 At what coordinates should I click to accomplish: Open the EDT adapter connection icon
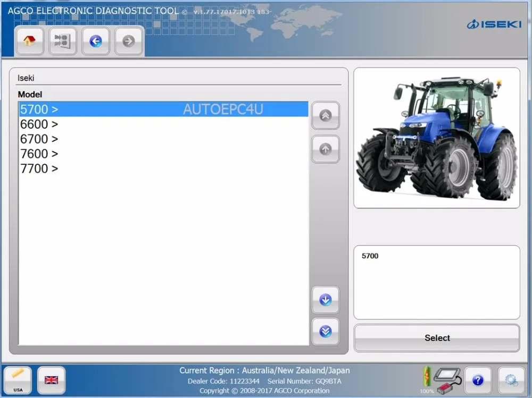[x=448, y=380]
